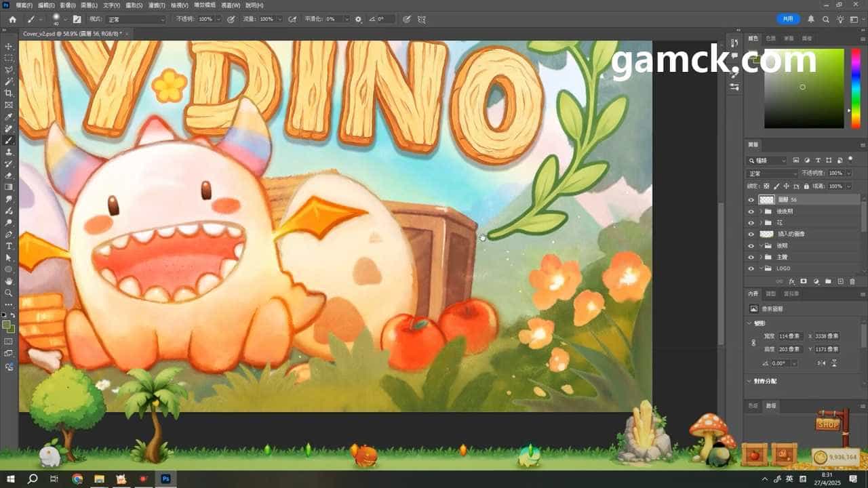Pick the Type (T) tool
The height and width of the screenshot is (488, 868).
pos(9,246)
